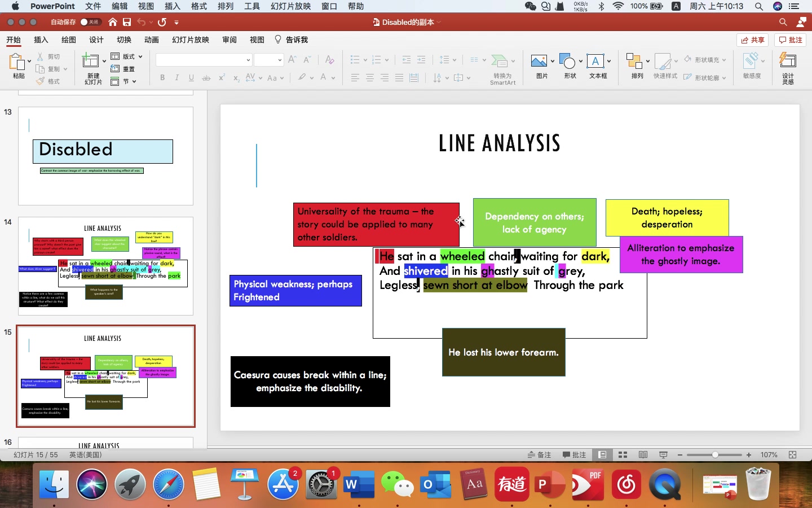Click the 批注 Comments button at top right
The image size is (812, 508).
coord(790,40)
